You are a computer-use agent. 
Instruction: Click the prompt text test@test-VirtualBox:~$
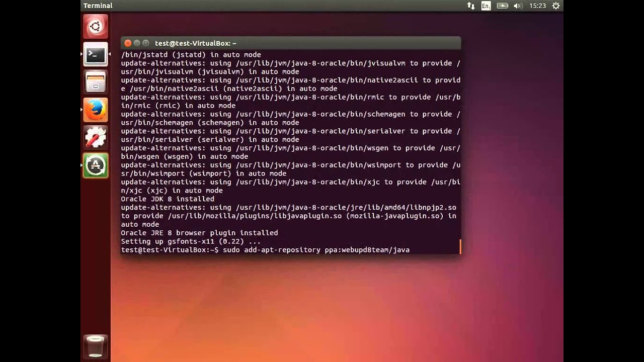click(x=170, y=250)
